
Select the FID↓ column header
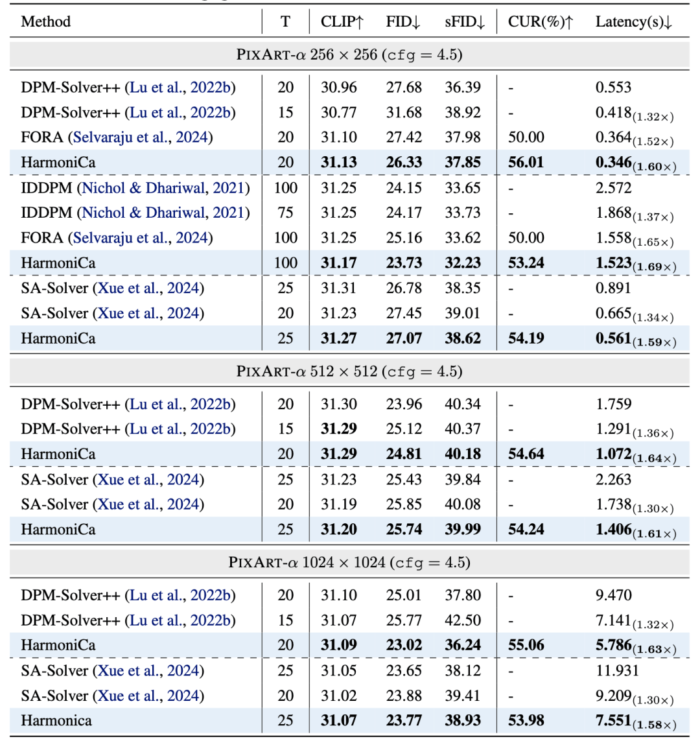click(404, 21)
